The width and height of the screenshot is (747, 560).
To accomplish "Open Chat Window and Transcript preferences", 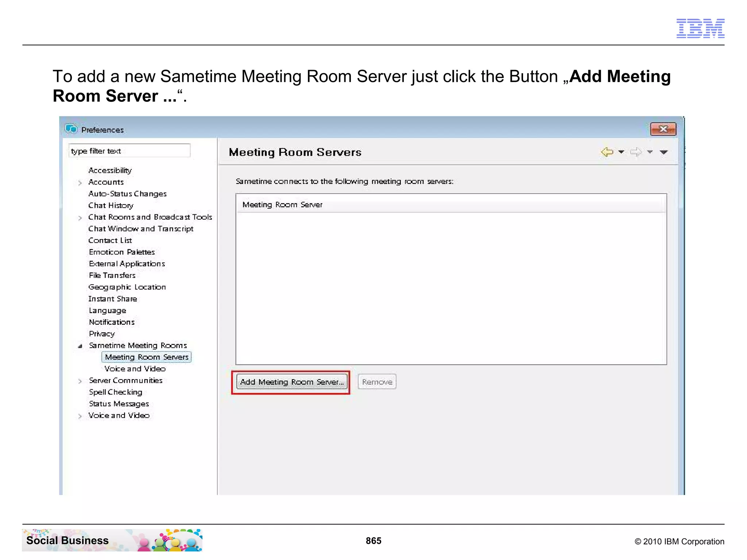I will pos(141,229).
